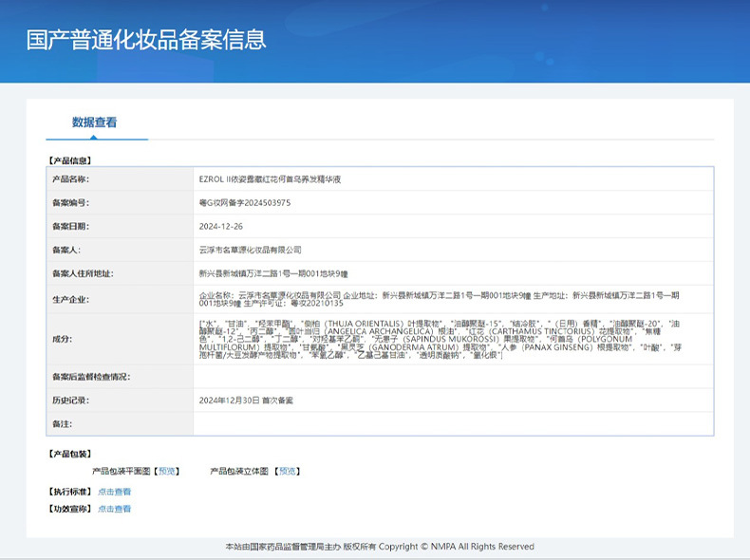Preview 产品包装平面图 via 预览 link

[x=167, y=471]
